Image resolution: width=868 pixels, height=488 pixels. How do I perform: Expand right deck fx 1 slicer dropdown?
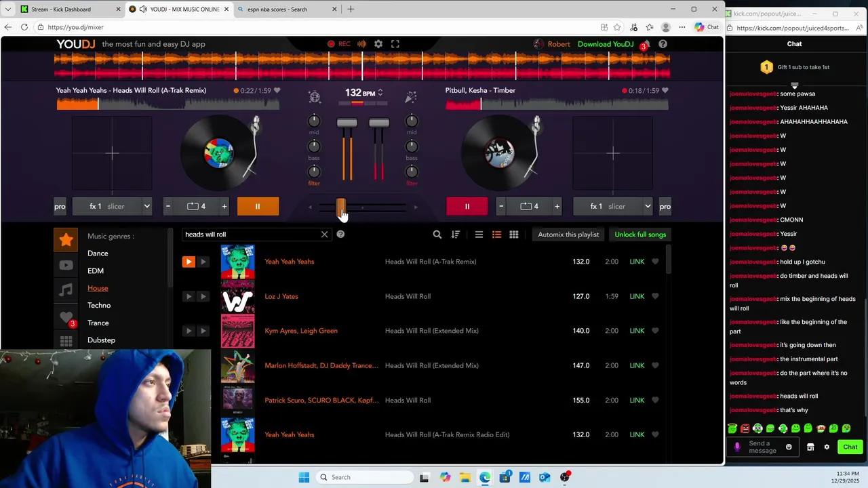(x=648, y=206)
